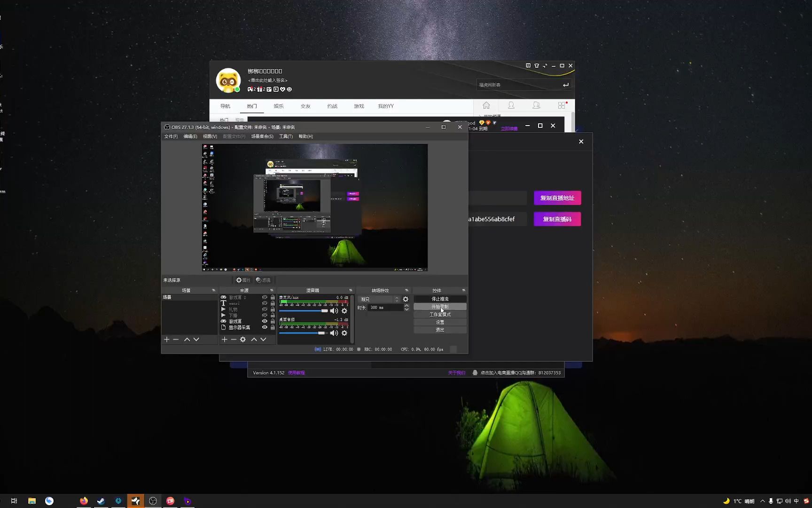812x508 pixels.
Task: Move scene up arrow in Scenes panel
Action: (187, 339)
